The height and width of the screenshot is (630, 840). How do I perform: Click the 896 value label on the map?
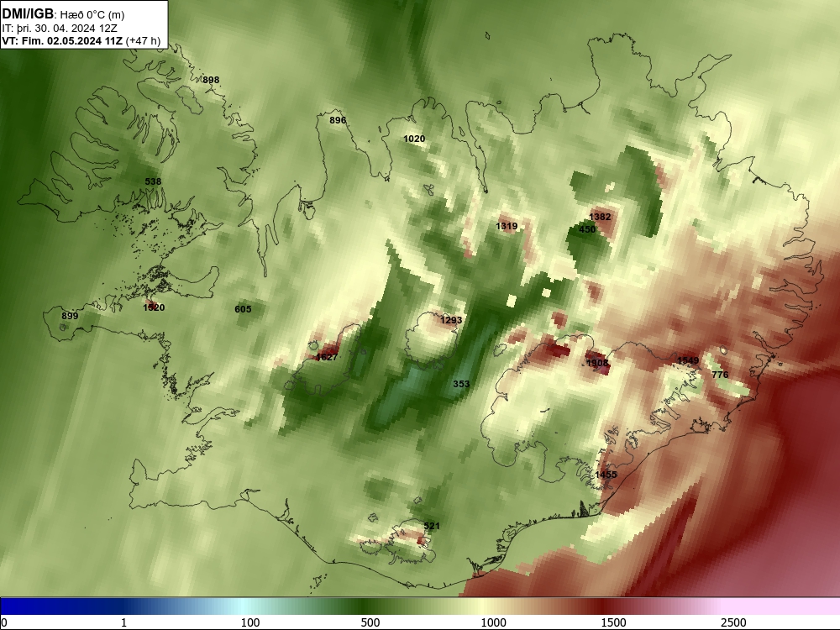coord(338,120)
